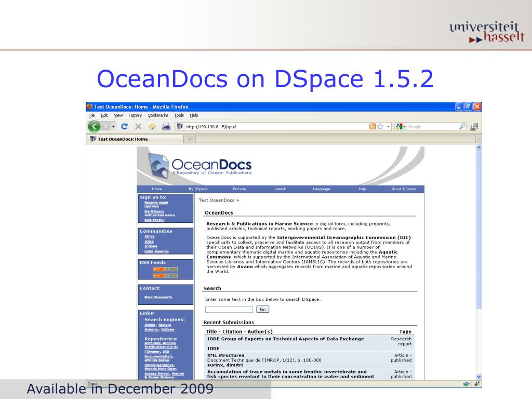Screen dimensions: 532x399
Task: Open the search engine selector dropdown
Action: [x=401, y=127]
